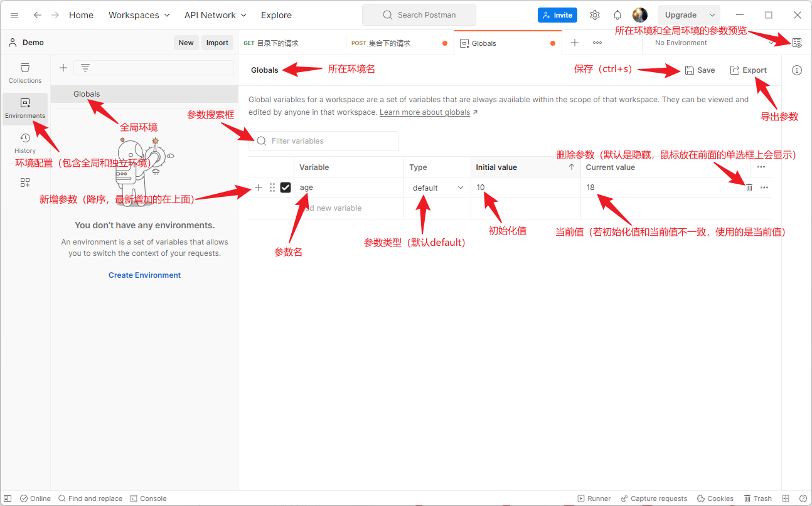Open the hamburger menu icon
812x506 pixels.
click(x=14, y=15)
